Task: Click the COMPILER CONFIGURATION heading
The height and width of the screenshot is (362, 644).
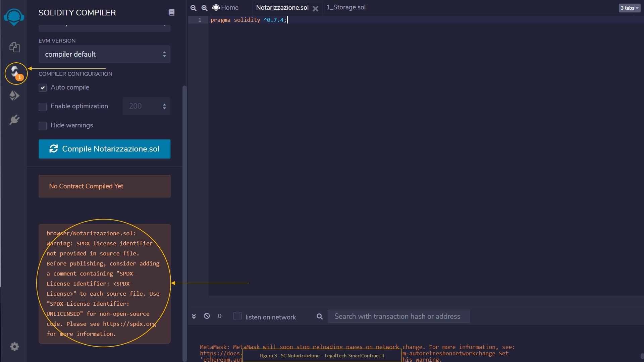Action: [75, 74]
